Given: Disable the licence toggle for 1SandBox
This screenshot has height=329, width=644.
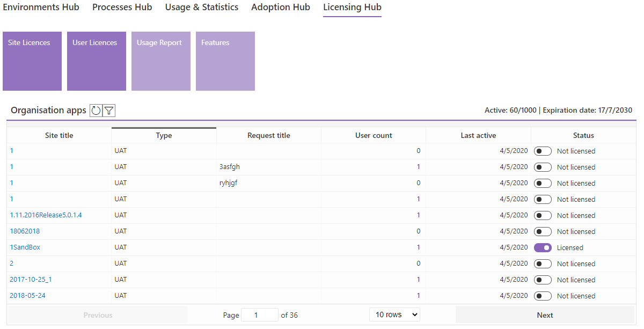Looking at the screenshot, I should tap(543, 247).
